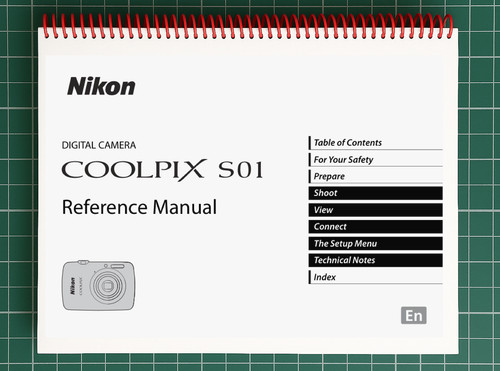Jump to the Shoot section
500x371 pixels.
[x=376, y=193]
